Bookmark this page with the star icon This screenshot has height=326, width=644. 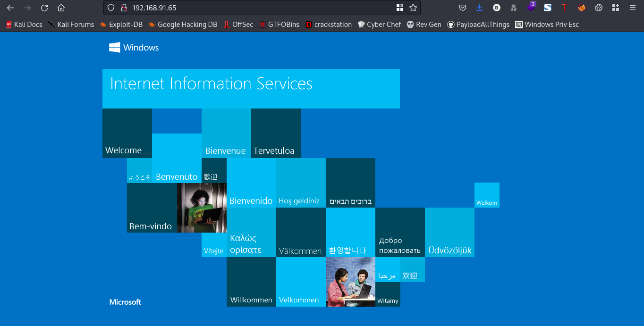click(x=413, y=8)
